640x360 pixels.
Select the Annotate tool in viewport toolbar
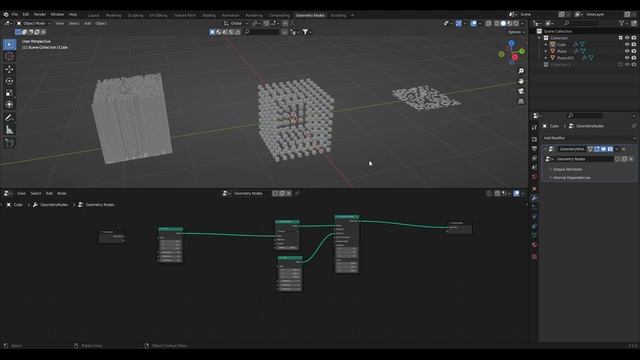click(x=9, y=118)
